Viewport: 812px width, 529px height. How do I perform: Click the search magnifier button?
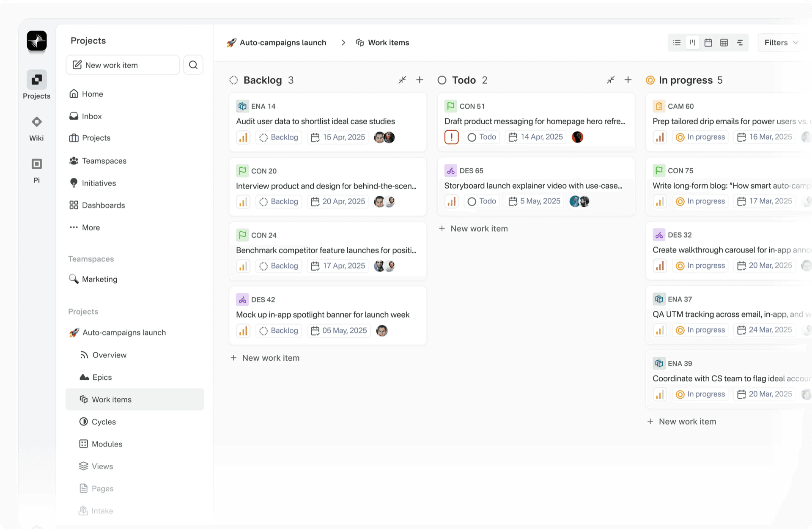193,65
